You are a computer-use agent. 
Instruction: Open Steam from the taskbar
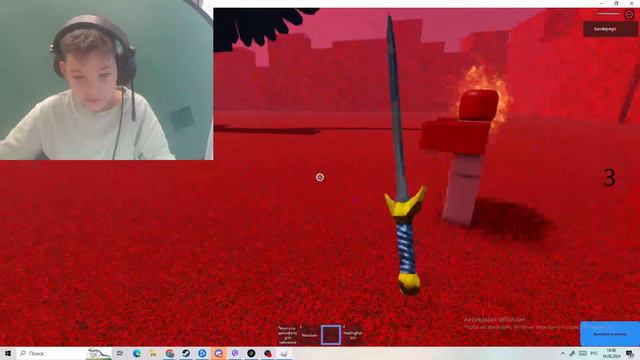(186, 353)
